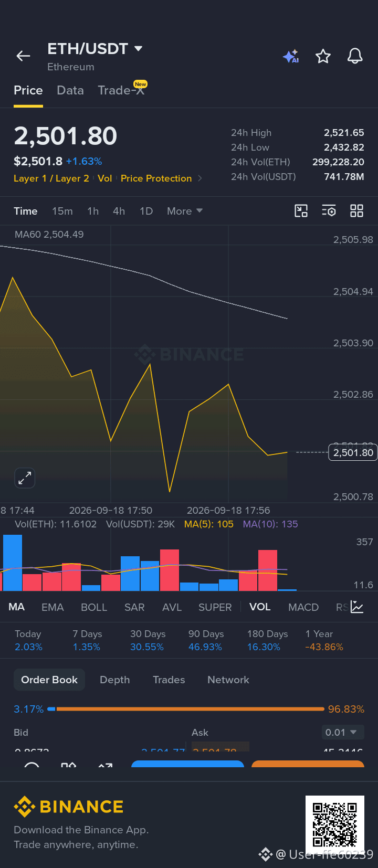The width and height of the screenshot is (378, 868).
Task: Tap the back arrow icon
Action: [23, 56]
